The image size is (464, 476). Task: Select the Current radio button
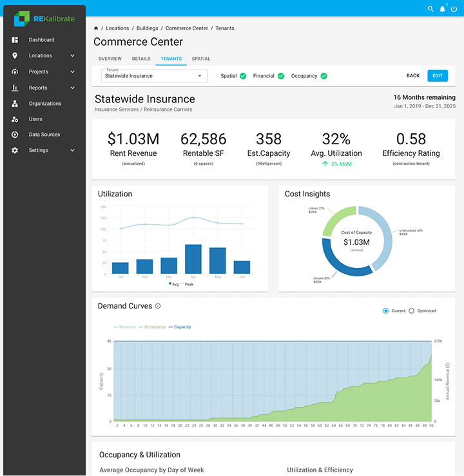click(x=385, y=311)
